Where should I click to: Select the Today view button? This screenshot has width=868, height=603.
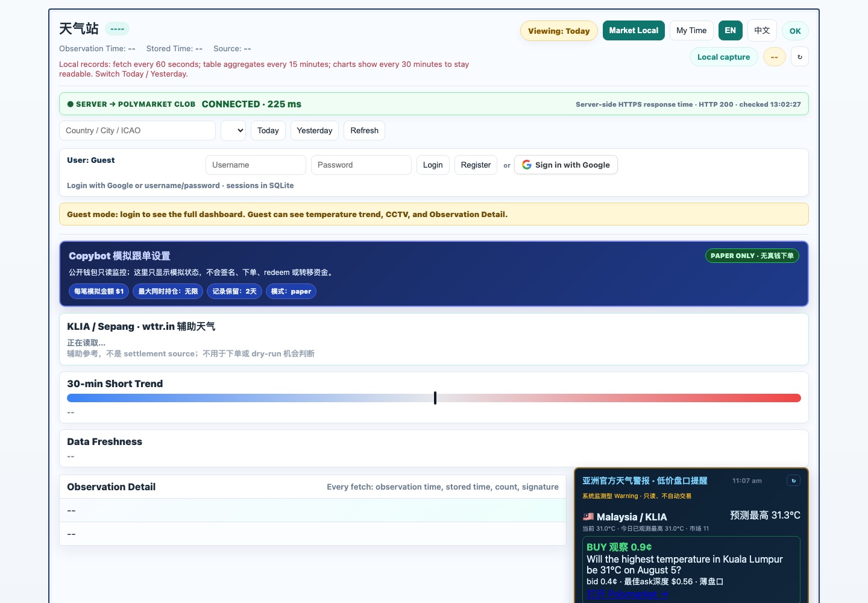pos(268,131)
